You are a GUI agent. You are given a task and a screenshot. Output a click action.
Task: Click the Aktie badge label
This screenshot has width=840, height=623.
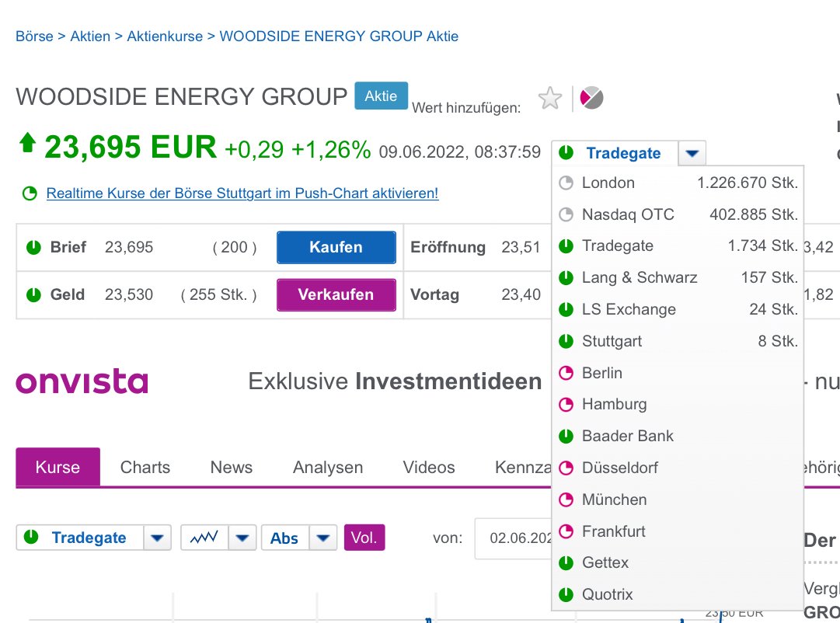381,96
